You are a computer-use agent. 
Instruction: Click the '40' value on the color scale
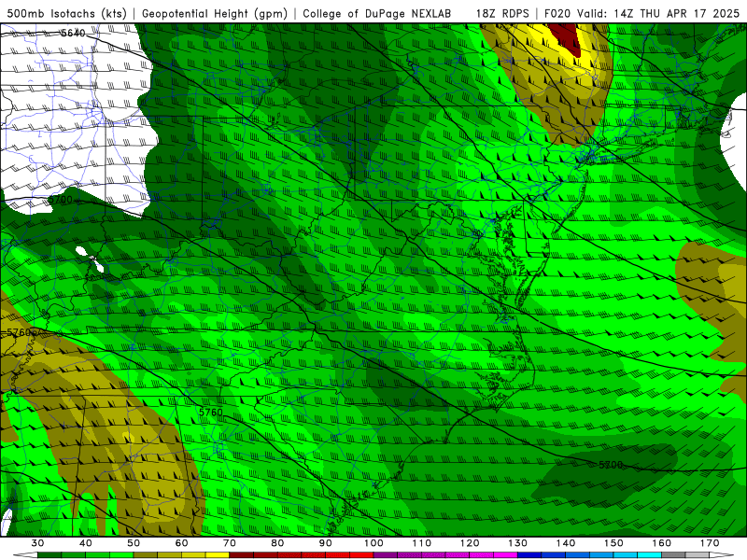click(x=86, y=543)
